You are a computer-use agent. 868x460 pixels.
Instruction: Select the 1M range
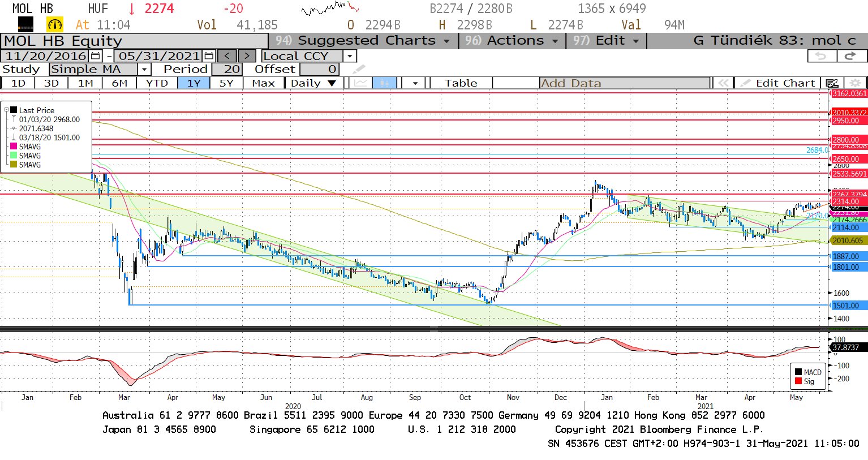85,83
